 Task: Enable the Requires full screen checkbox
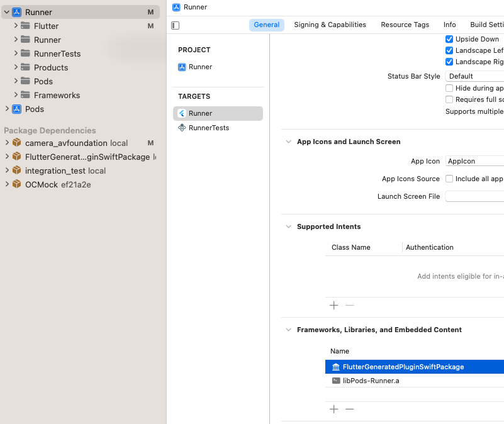point(449,99)
